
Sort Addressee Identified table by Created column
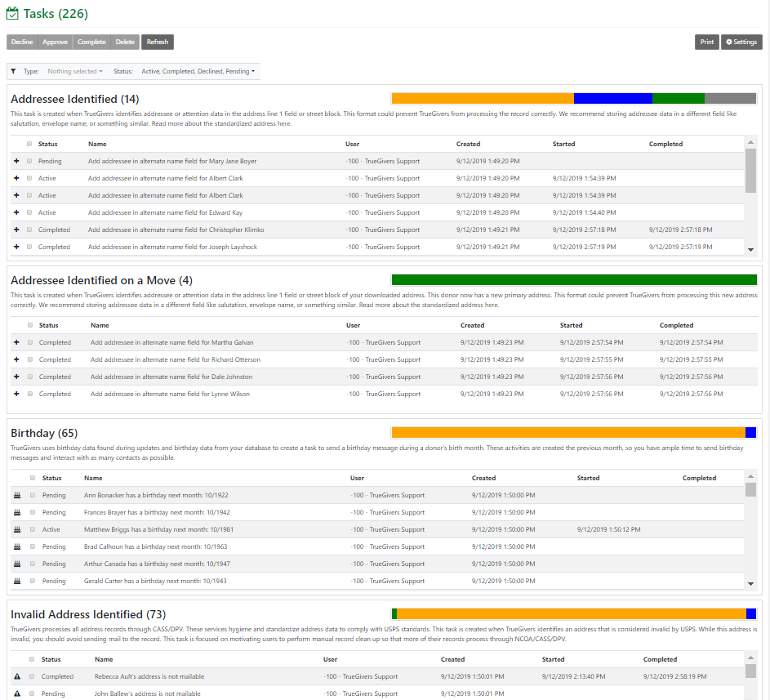(x=468, y=144)
